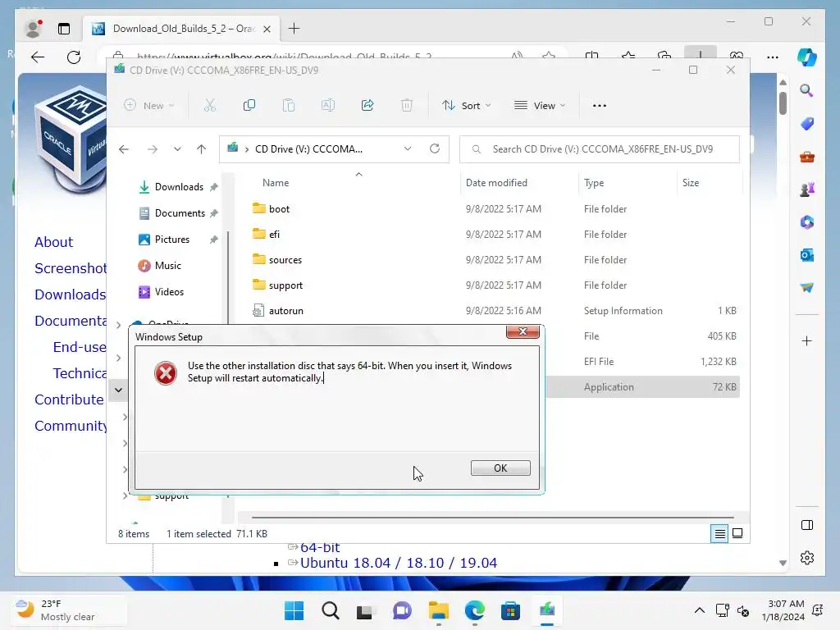This screenshot has height=630, width=840.
Task: Open Pictures in Explorer quick access
Action: tap(173, 239)
